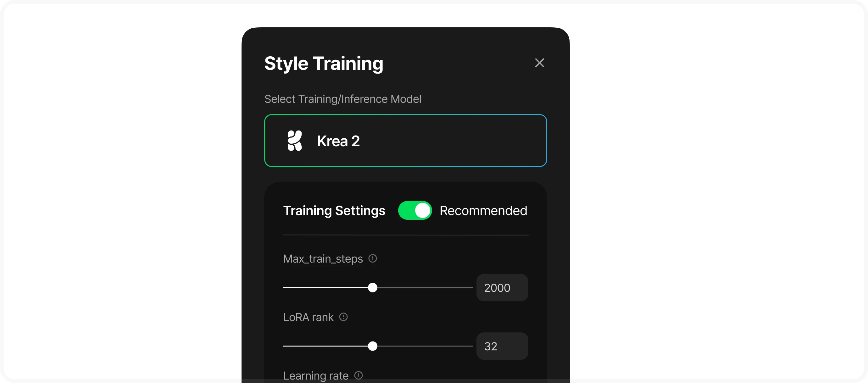The image size is (868, 383).
Task: Click the LoRA rank slider handle
Action: click(x=372, y=346)
